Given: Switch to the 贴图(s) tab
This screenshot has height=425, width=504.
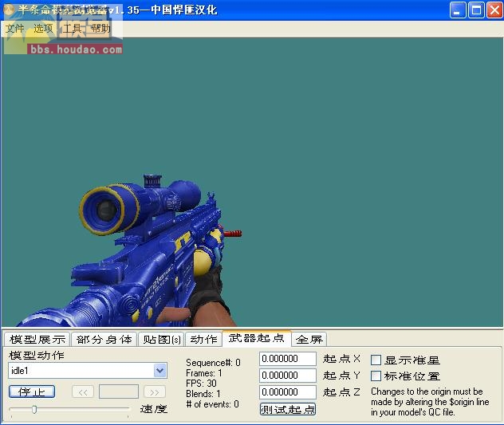Looking at the screenshot, I should pos(161,339).
